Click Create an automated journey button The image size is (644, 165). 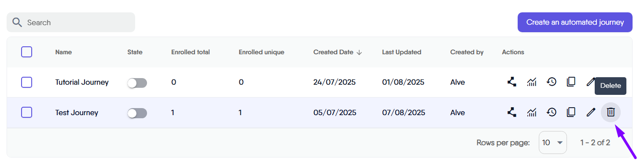click(575, 22)
